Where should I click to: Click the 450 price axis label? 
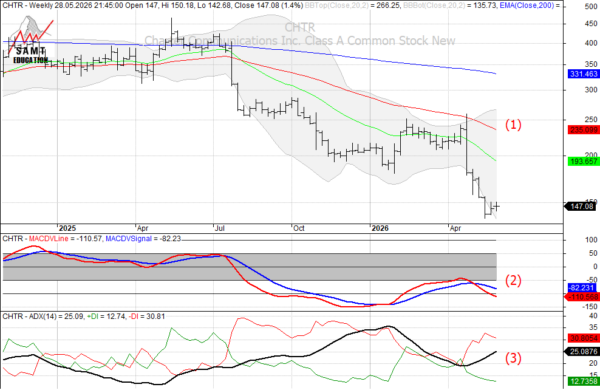pos(591,24)
